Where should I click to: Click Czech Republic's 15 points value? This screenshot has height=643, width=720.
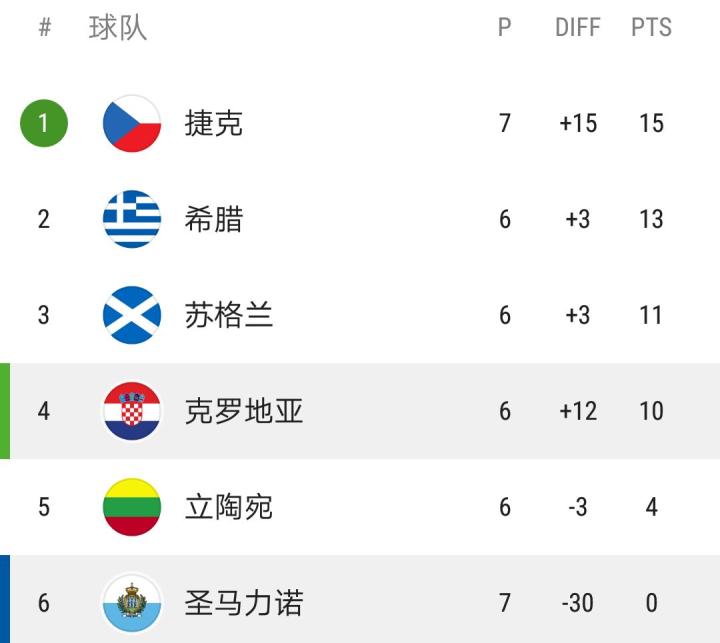pyautogui.click(x=652, y=123)
